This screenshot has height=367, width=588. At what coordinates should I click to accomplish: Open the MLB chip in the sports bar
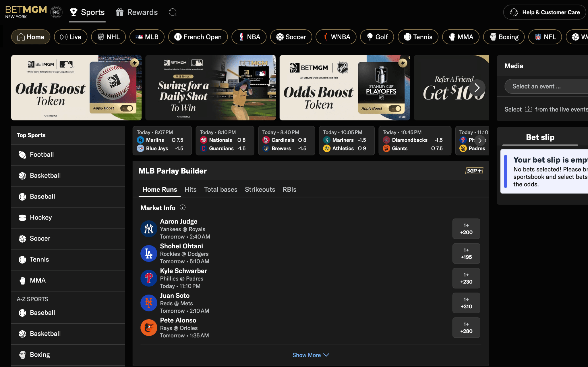click(147, 37)
